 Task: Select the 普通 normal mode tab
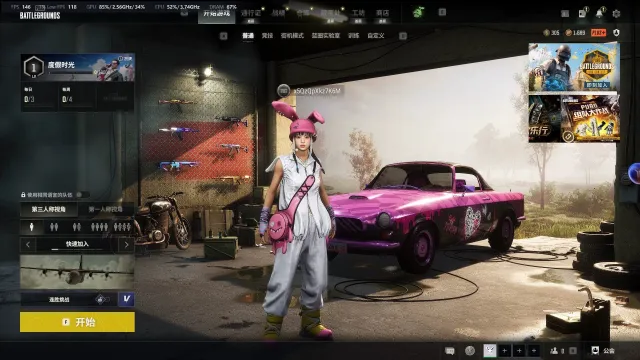pyautogui.click(x=248, y=36)
